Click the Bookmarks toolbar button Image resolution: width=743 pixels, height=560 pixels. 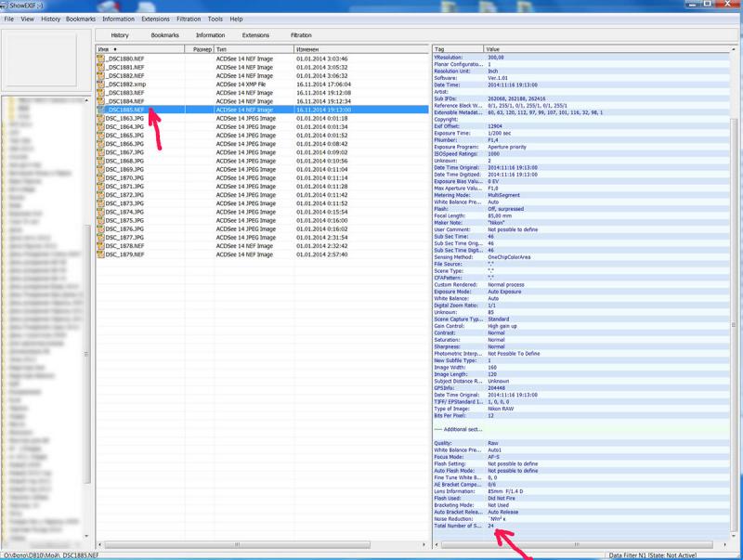165,35
